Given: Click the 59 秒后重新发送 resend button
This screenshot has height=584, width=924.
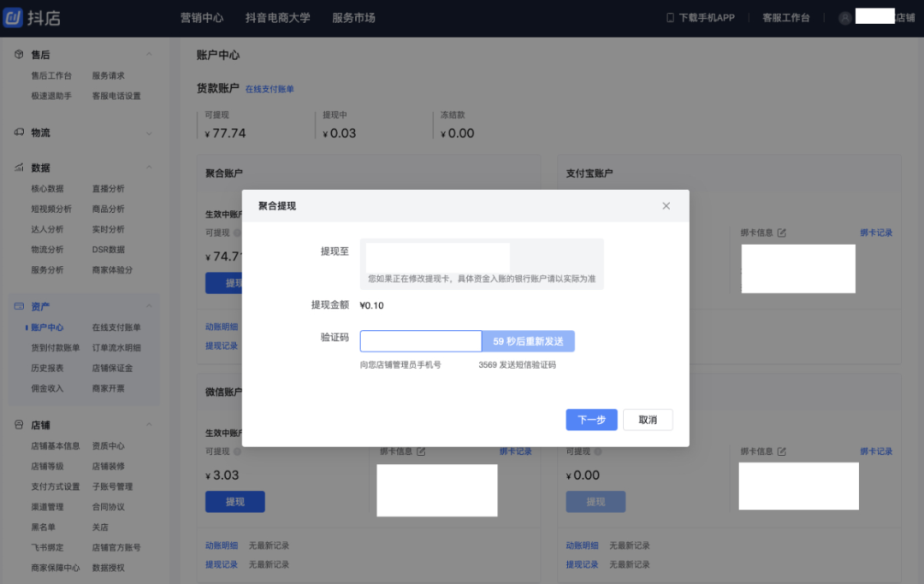Looking at the screenshot, I should (528, 341).
